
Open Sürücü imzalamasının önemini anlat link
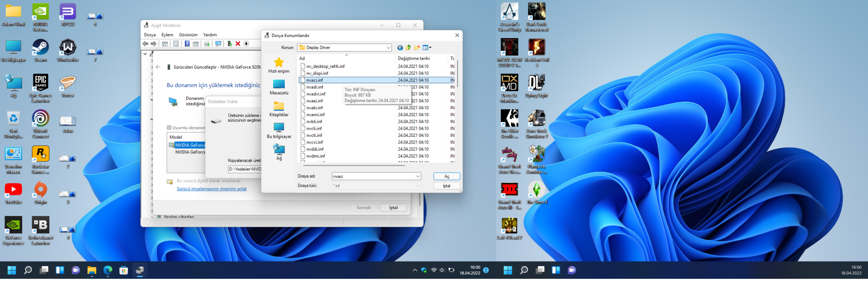coord(212,189)
